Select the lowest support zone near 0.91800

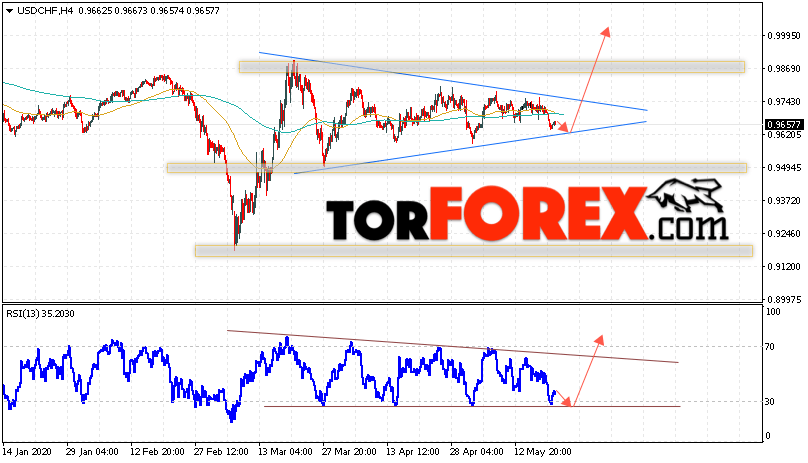pyautogui.click(x=474, y=251)
